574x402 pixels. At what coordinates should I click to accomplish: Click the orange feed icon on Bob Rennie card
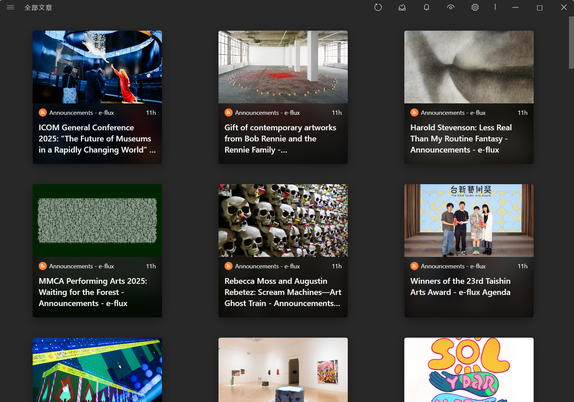(228, 112)
